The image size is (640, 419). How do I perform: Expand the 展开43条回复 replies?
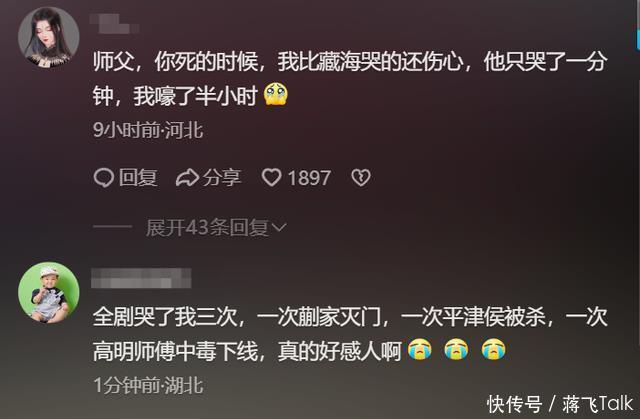[207, 228]
